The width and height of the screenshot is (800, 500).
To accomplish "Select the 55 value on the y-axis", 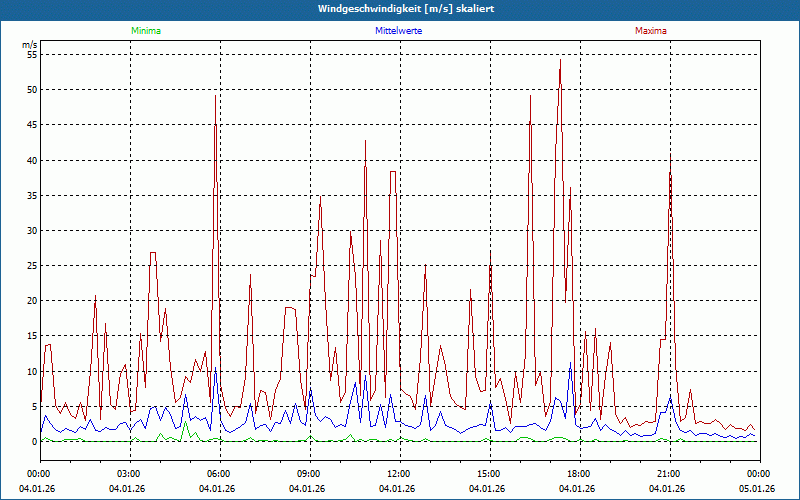I will click(x=30, y=55).
